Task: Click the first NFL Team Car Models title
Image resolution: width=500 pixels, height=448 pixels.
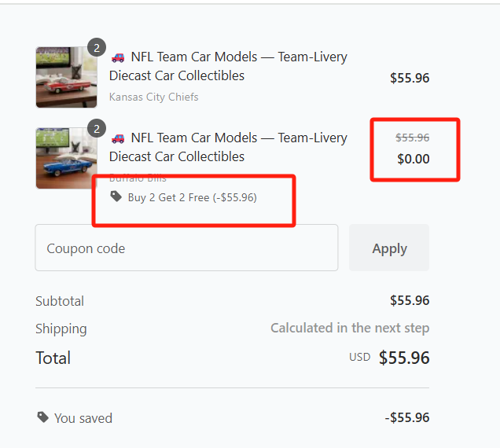Action: click(x=228, y=66)
